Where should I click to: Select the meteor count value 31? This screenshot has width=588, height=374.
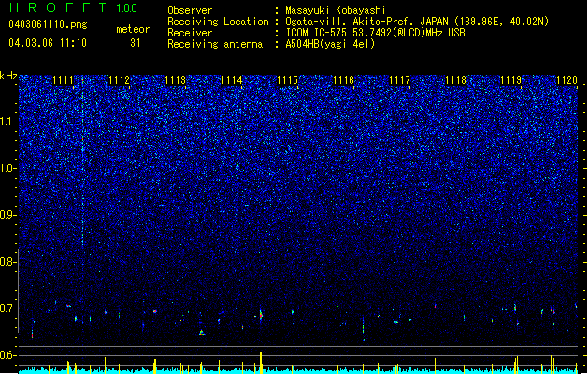pos(136,43)
